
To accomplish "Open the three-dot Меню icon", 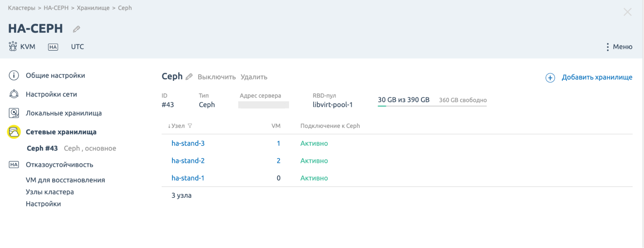I will click(608, 47).
